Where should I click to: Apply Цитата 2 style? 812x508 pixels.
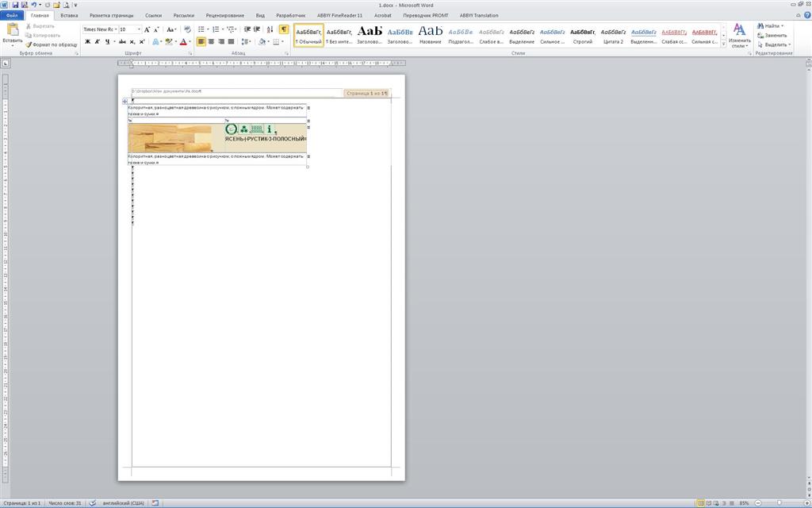613,35
